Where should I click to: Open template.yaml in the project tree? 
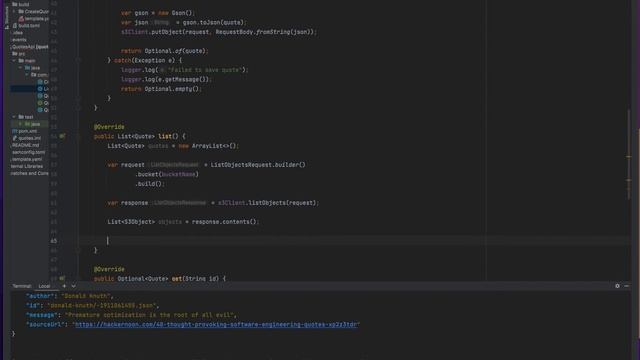(27, 159)
